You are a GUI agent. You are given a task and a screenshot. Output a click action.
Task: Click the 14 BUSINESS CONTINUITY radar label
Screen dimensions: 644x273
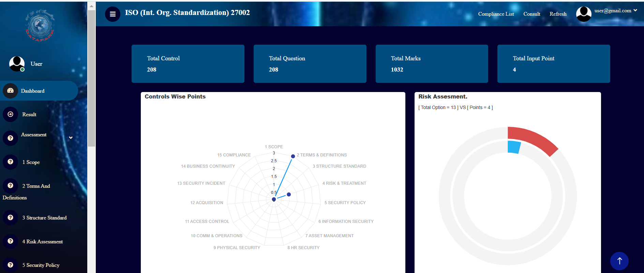click(x=208, y=166)
